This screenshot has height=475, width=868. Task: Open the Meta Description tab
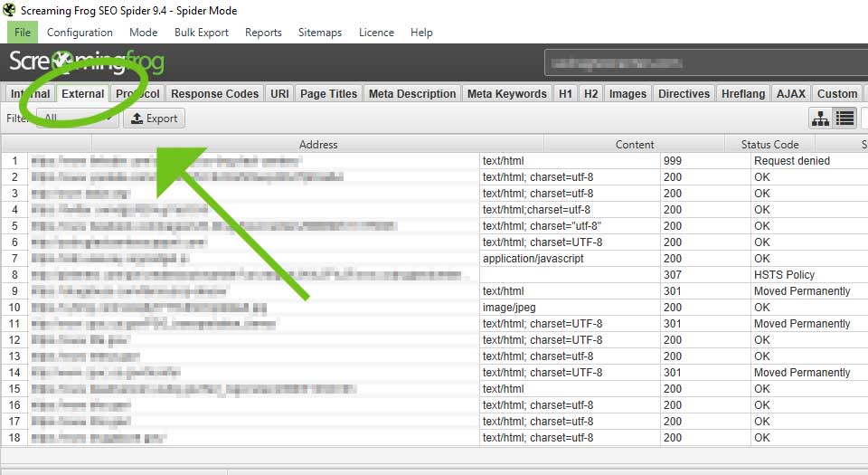[x=412, y=93]
